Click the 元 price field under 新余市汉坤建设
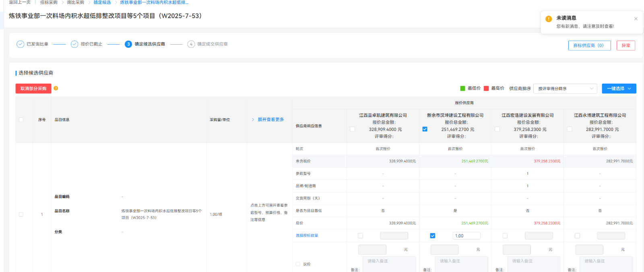This screenshot has height=272, width=644. [x=445, y=250]
